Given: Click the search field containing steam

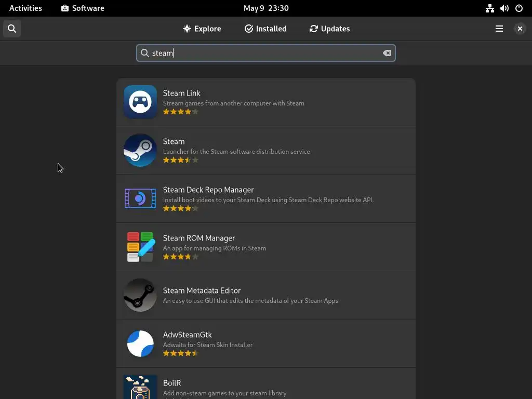Looking at the screenshot, I should pos(265,53).
